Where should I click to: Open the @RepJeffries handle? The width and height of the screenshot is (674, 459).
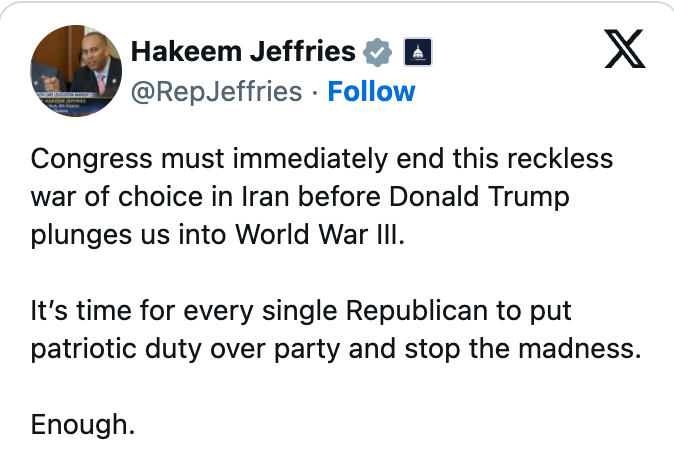click(x=217, y=92)
